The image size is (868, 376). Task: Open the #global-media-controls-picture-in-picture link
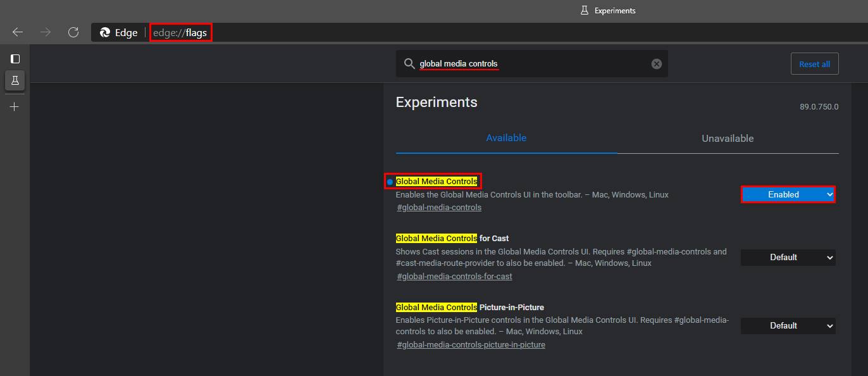[471, 345]
